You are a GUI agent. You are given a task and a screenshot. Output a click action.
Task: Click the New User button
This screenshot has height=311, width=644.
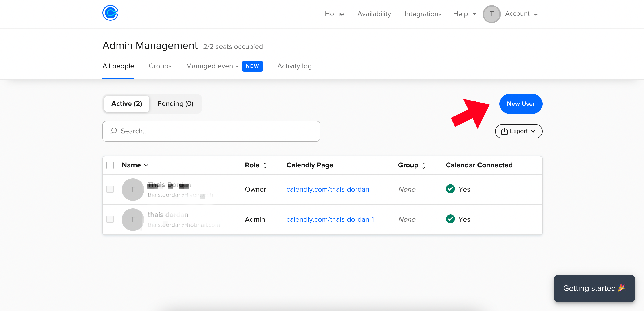(520, 104)
